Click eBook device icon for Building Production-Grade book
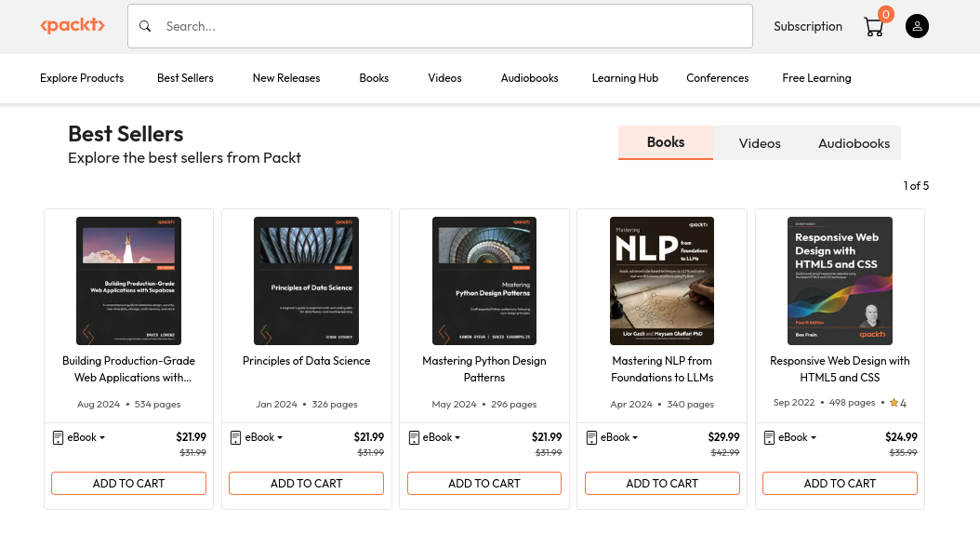Viewport: 980px width, 534px height. pyautogui.click(x=59, y=437)
